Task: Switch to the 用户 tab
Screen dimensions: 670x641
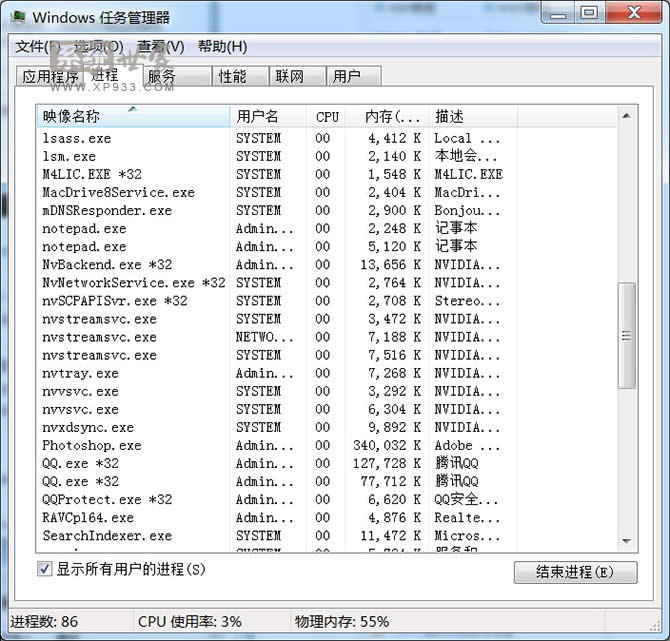Action: pos(346,76)
